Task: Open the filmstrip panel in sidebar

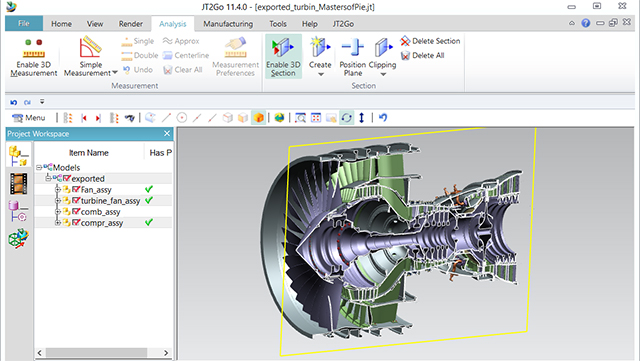Action: point(18,183)
